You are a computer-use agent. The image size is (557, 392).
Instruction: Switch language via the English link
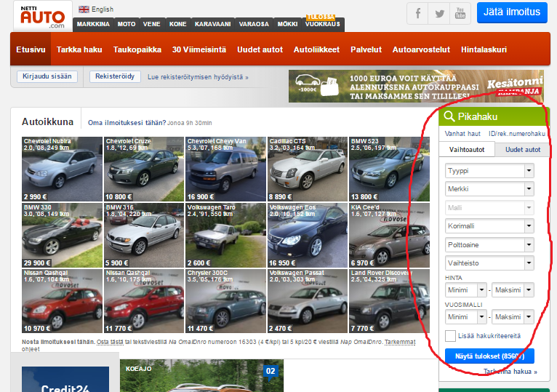click(103, 9)
